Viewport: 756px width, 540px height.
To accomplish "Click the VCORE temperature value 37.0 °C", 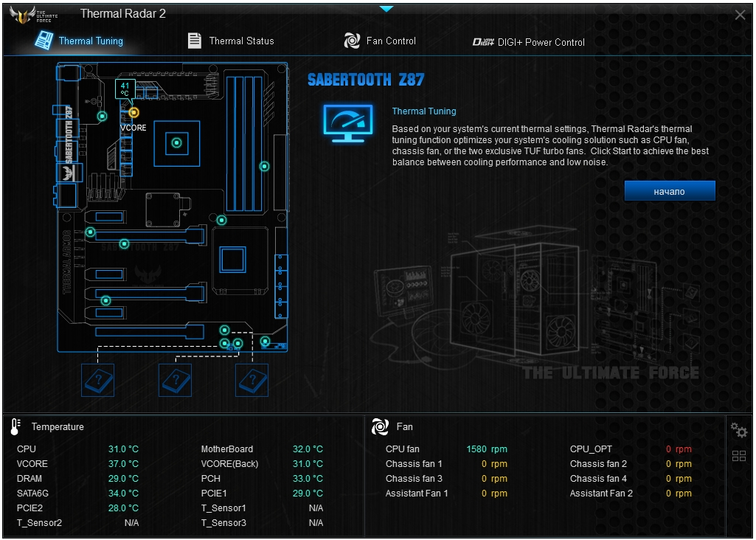I will (x=123, y=464).
